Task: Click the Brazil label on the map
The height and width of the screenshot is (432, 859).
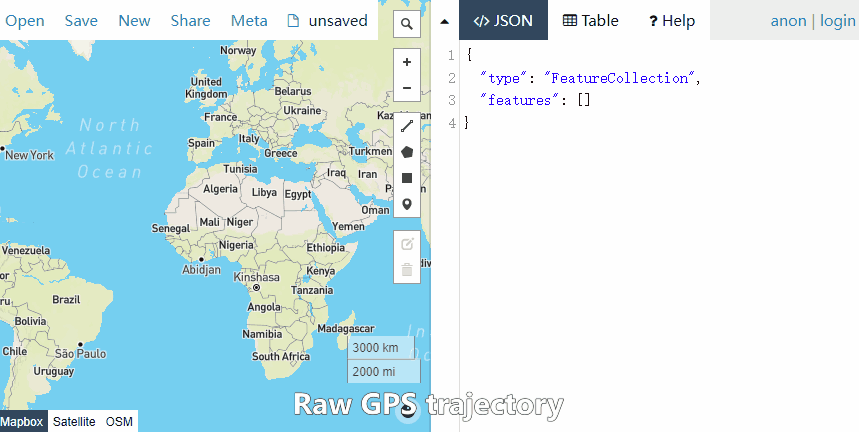Action: 66,299
